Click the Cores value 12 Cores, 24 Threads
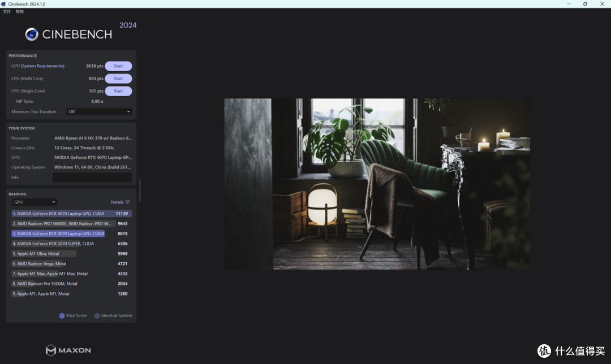The width and height of the screenshot is (611, 364). [x=84, y=148]
